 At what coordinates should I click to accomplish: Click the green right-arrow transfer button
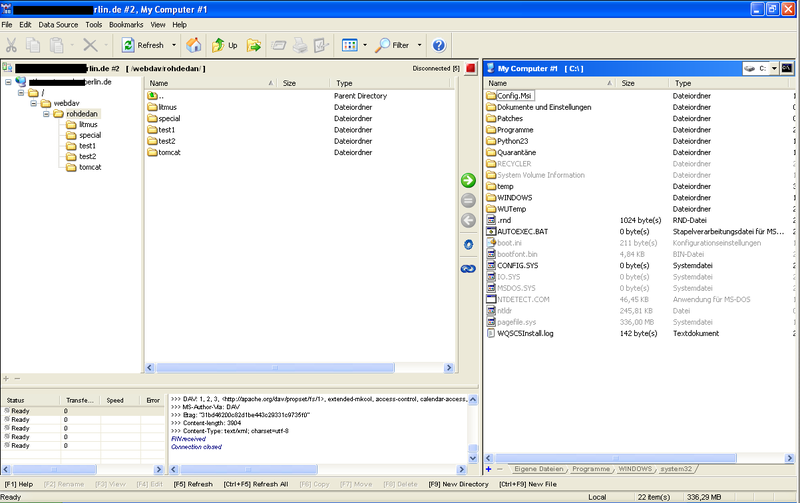click(468, 180)
